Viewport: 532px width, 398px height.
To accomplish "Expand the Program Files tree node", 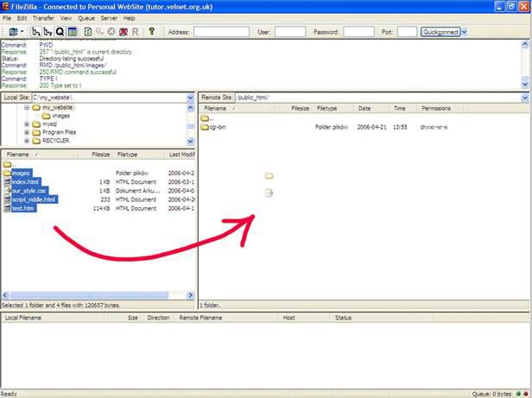I will [27, 132].
